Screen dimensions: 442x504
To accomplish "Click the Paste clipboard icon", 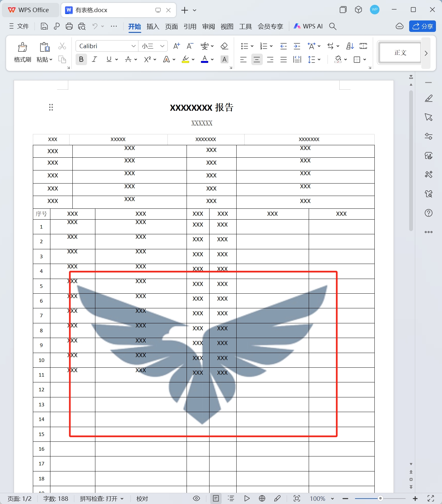I will click(x=44, y=47).
